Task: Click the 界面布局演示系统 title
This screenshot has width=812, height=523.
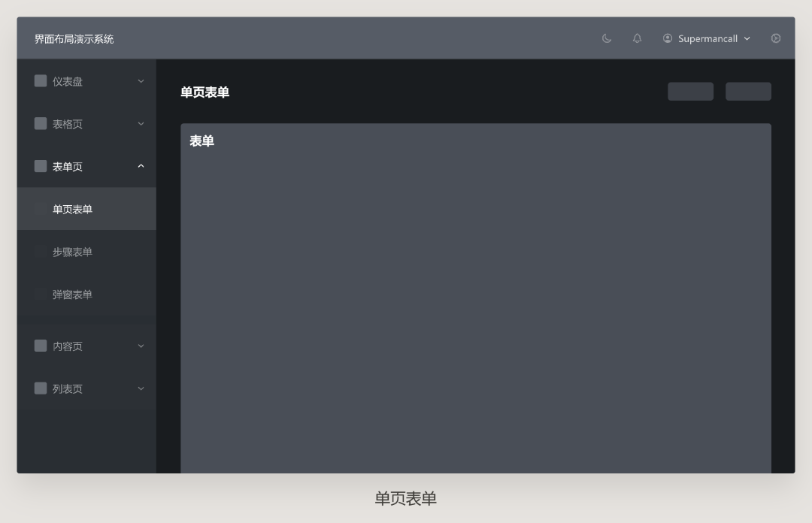Action: [x=74, y=39]
